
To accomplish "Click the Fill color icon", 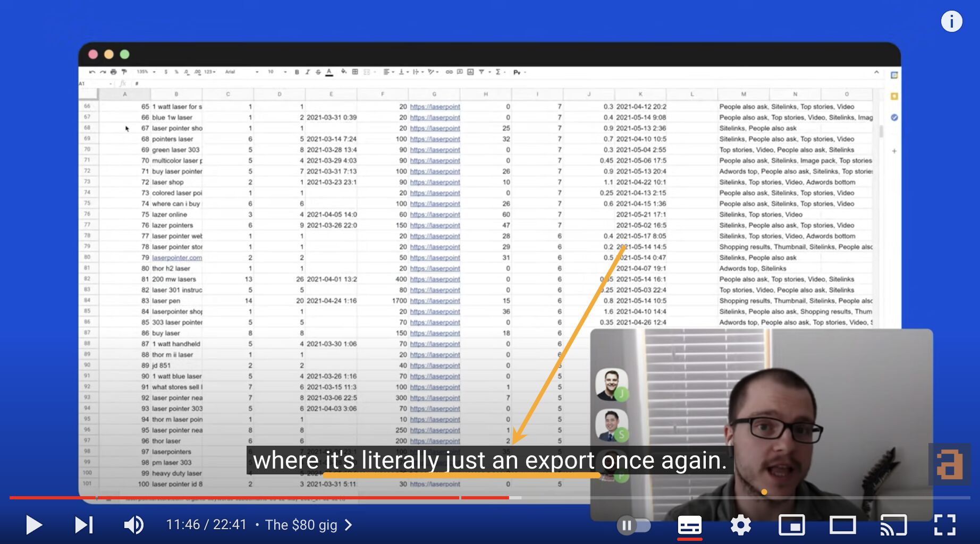I will (x=343, y=72).
